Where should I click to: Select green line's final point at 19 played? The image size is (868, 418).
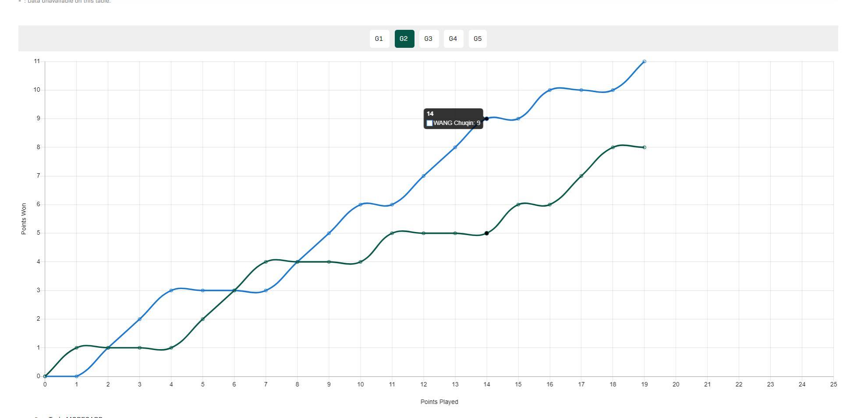pyautogui.click(x=644, y=147)
